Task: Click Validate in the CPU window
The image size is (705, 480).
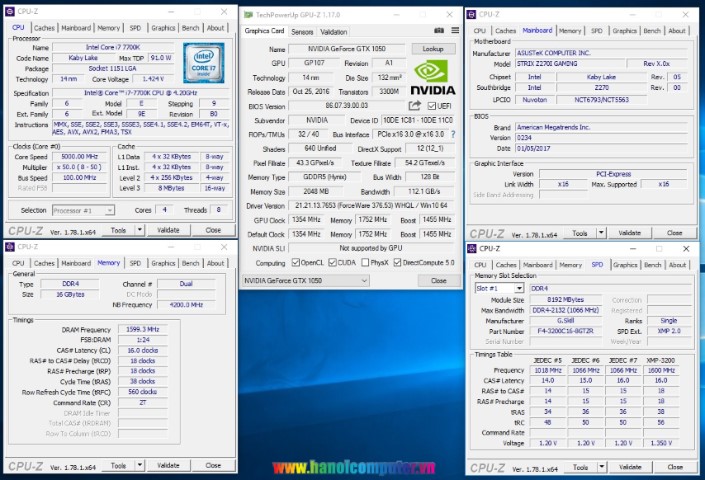Action: pos(168,230)
